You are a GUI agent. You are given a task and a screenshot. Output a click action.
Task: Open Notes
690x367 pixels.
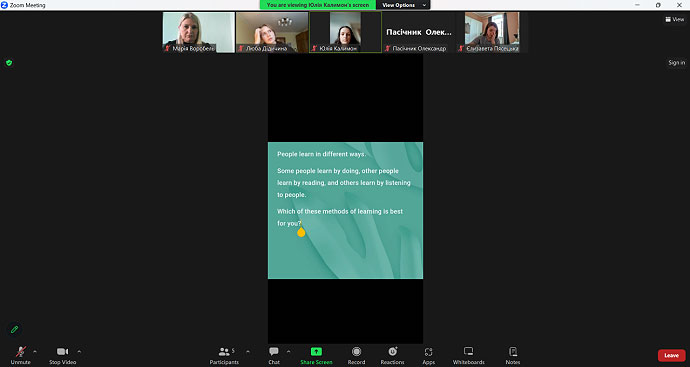(x=513, y=355)
